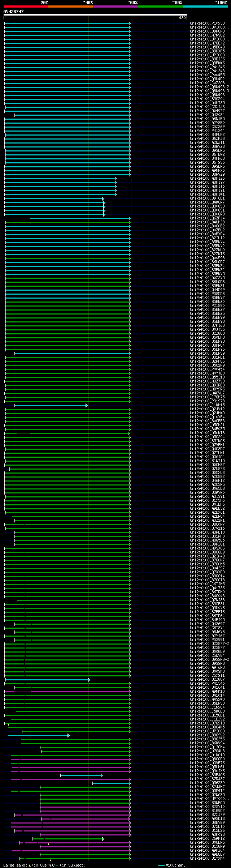Click the UniRef100_Q7U873 label
The image size is (231, 868).
click(207, 469)
